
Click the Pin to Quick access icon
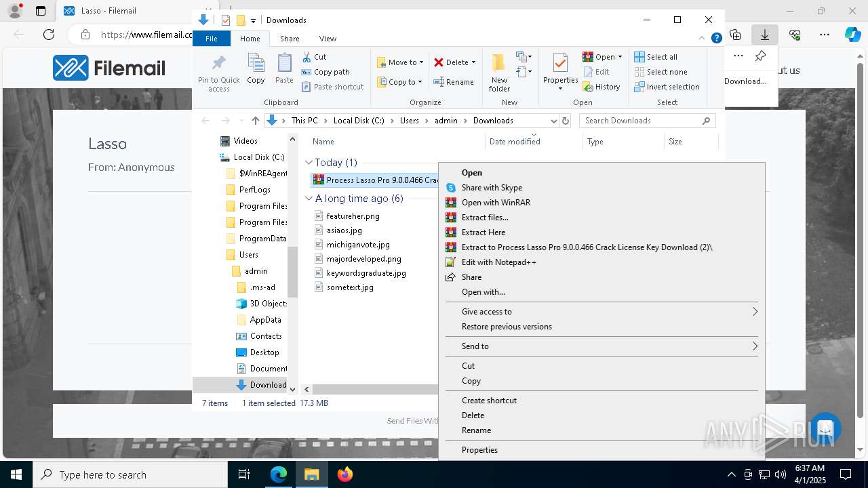[218, 64]
